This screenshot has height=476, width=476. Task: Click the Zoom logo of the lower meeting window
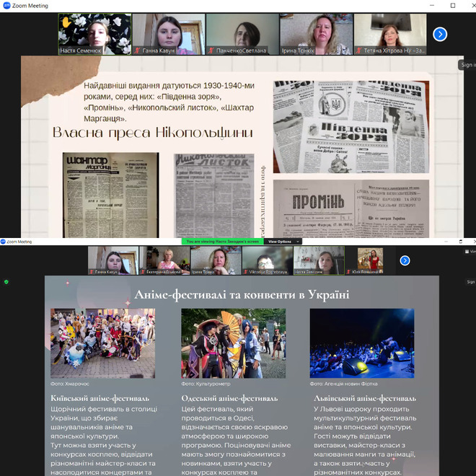(4, 242)
